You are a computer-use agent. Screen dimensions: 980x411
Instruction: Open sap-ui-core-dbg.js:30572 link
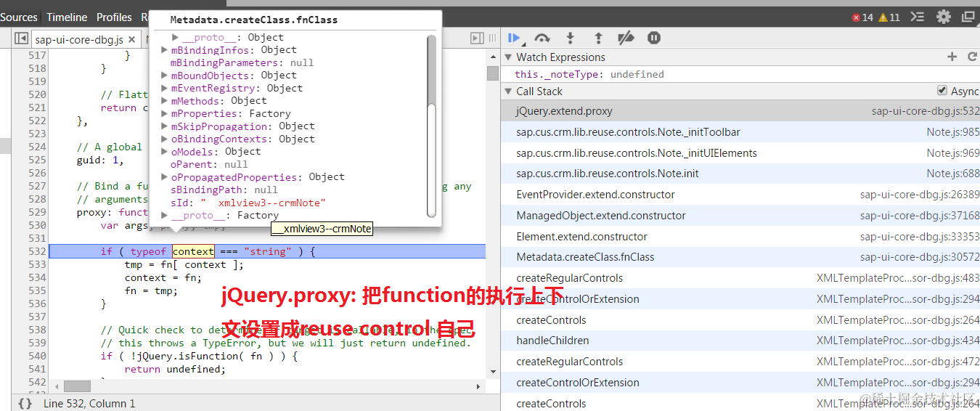pyautogui.click(x=920, y=257)
